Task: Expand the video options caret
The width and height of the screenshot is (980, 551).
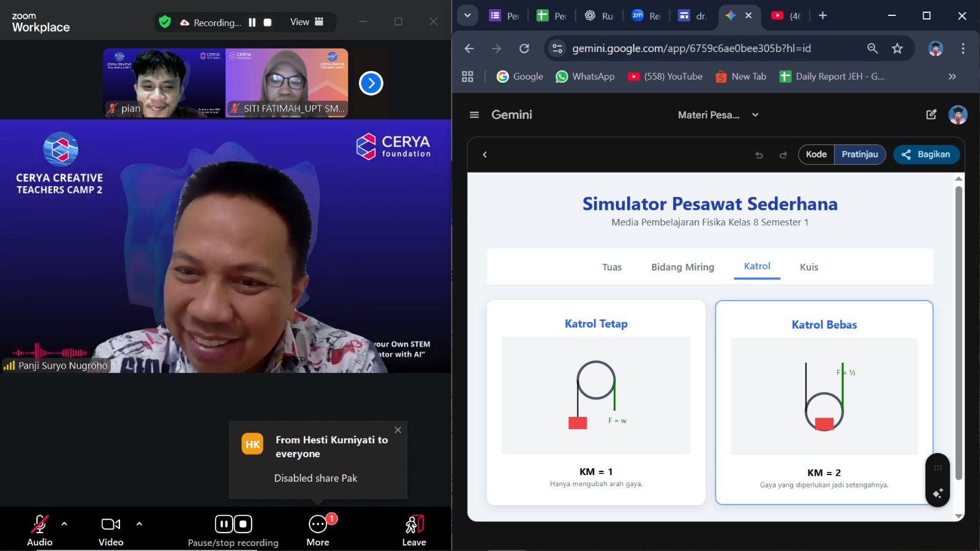Action: (139, 524)
